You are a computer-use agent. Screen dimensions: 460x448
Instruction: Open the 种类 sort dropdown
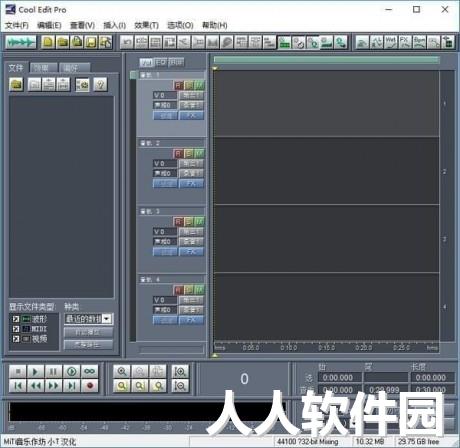click(x=107, y=319)
